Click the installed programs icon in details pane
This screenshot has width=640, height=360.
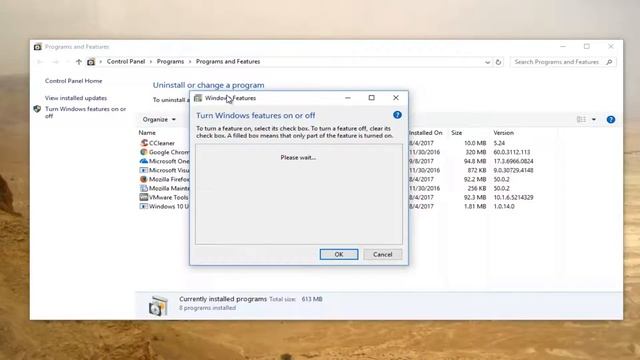point(158,306)
